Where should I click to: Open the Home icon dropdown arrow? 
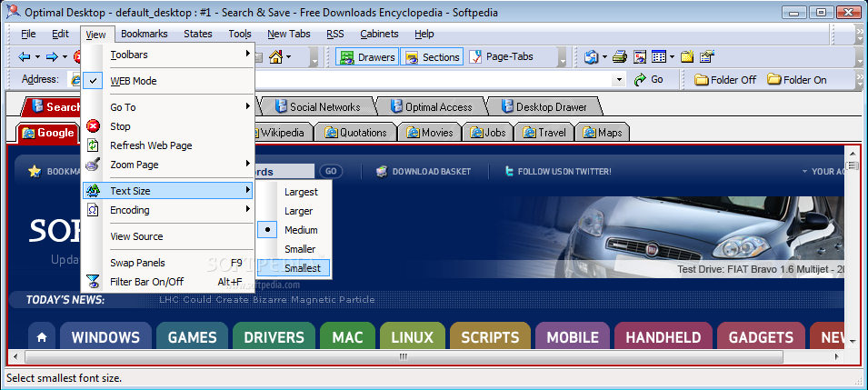tap(289, 56)
